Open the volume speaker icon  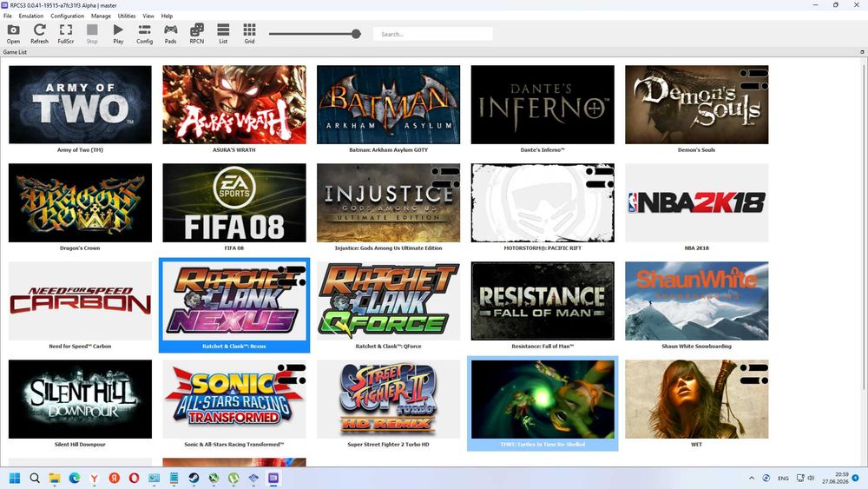tap(811, 478)
